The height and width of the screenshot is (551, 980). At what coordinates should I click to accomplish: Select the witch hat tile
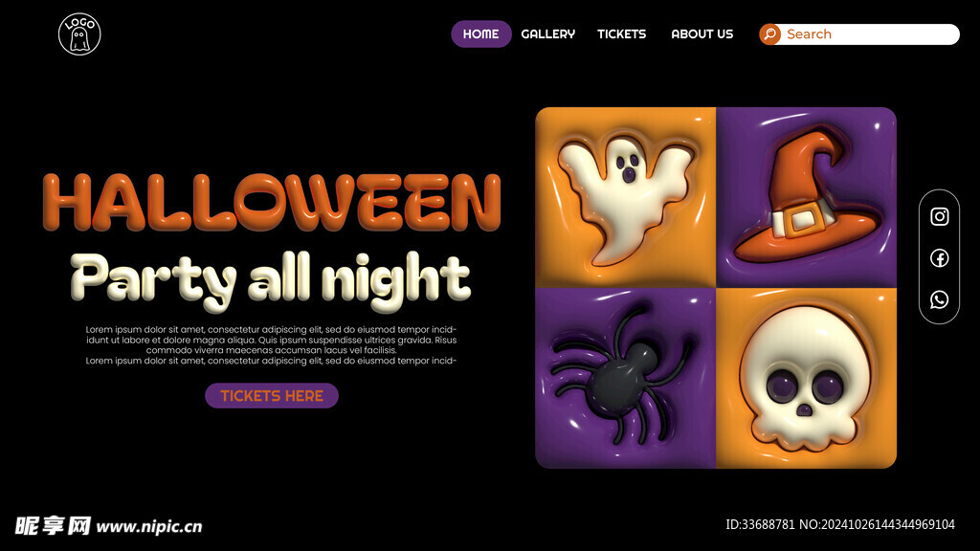806,197
